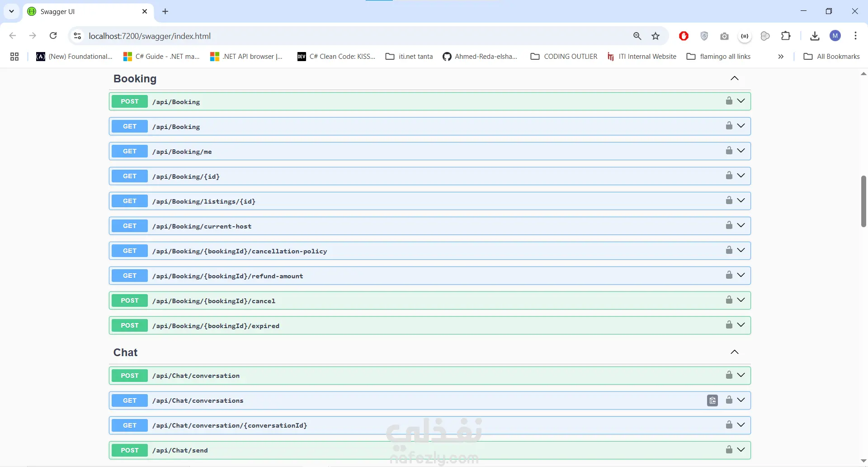Image resolution: width=868 pixels, height=467 pixels.
Task: Open the POST /api/Chat/conversation row
Action: 429,376
